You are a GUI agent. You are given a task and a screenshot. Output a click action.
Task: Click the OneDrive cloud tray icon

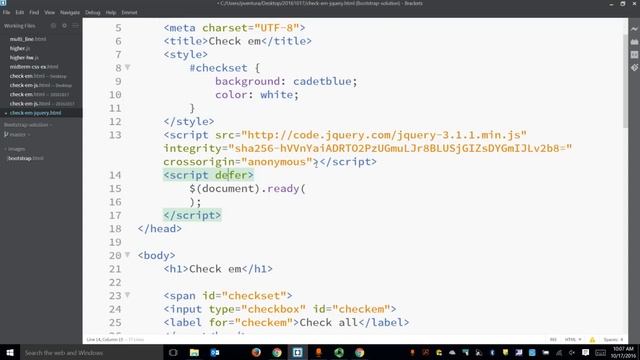coord(452,353)
